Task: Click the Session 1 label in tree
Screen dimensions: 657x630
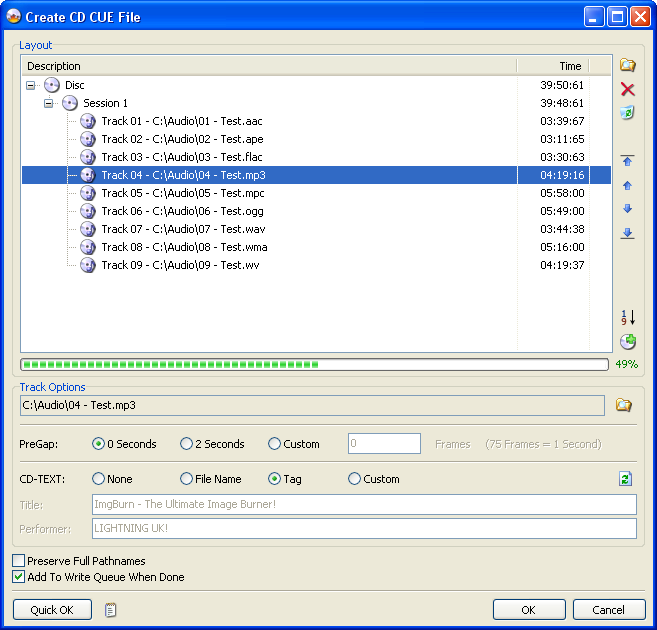Action: point(105,103)
